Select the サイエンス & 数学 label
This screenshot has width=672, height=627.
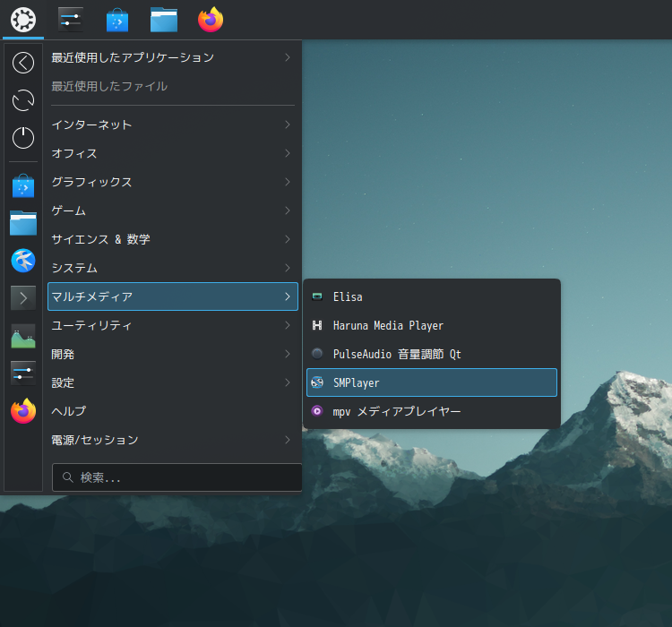pyautogui.click(x=100, y=239)
